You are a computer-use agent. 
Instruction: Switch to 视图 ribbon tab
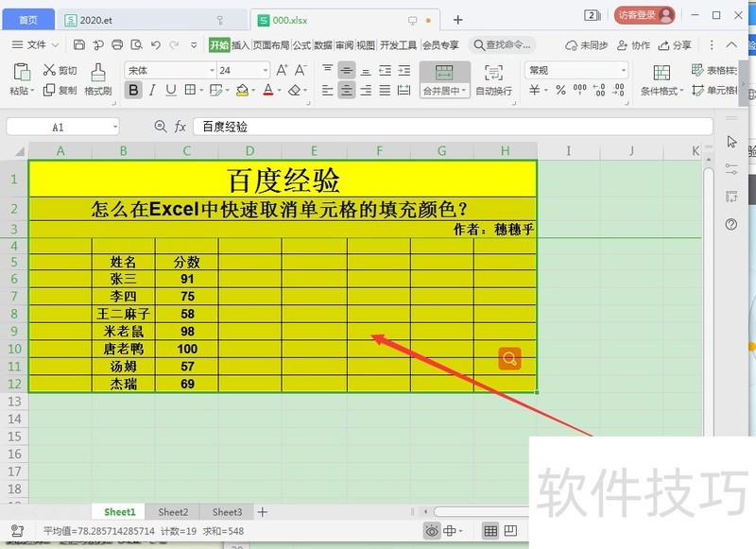pyautogui.click(x=366, y=45)
